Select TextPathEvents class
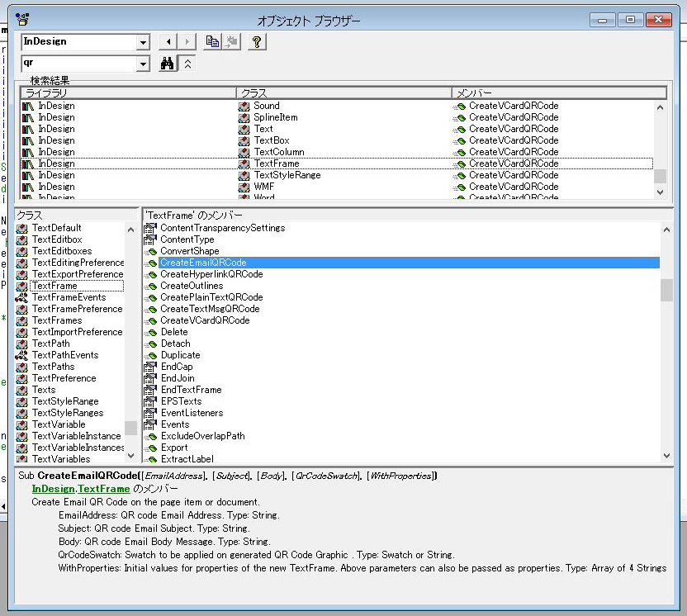The height and width of the screenshot is (616, 687). [x=65, y=355]
